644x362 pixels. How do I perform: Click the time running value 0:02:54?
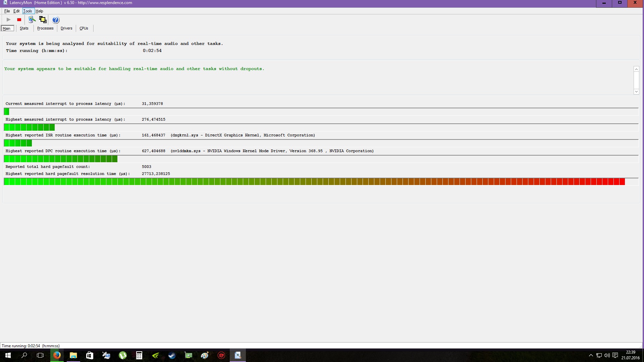[x=152, y=51]
